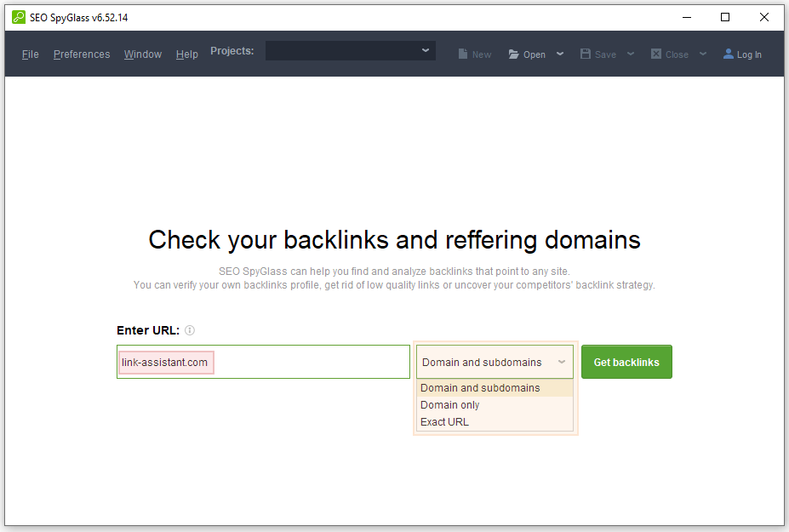Click the Save text label in toolbar

tap(605, 54)
